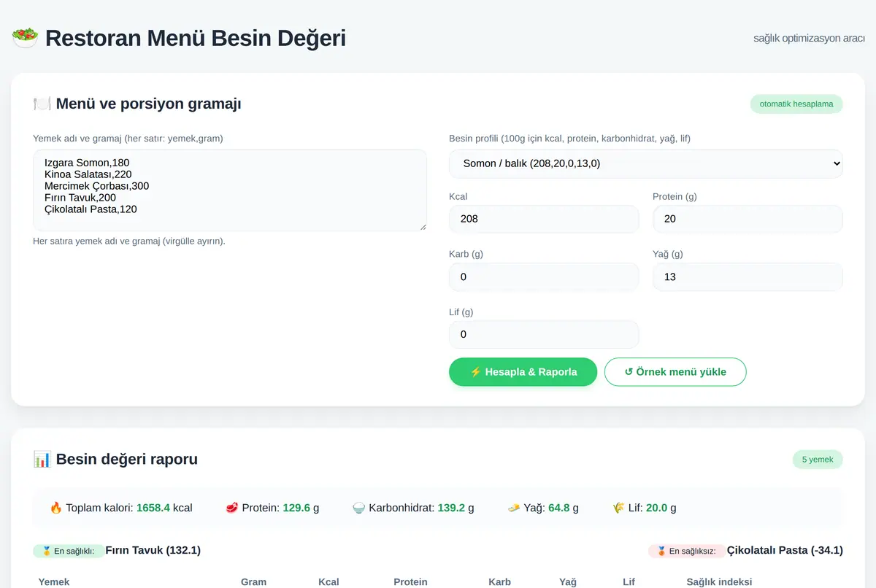Click the Kcal column header in table
The image size is (876, 588).
click(328, 582)
